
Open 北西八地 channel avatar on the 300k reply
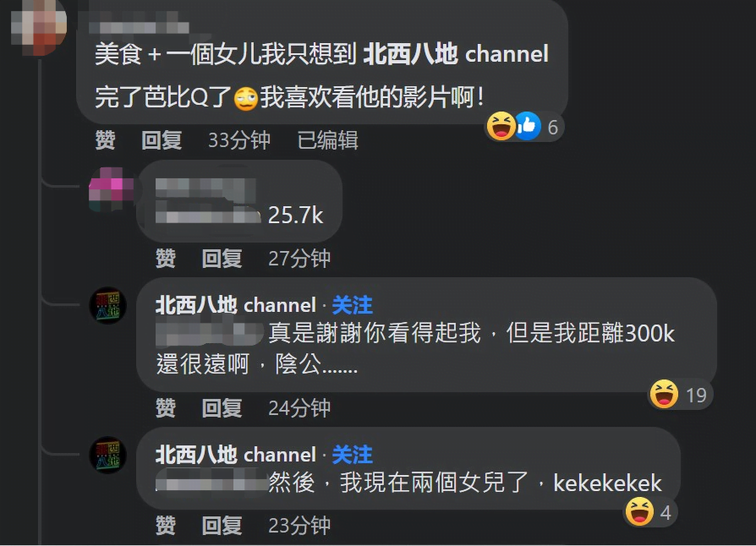coord(108,305)
